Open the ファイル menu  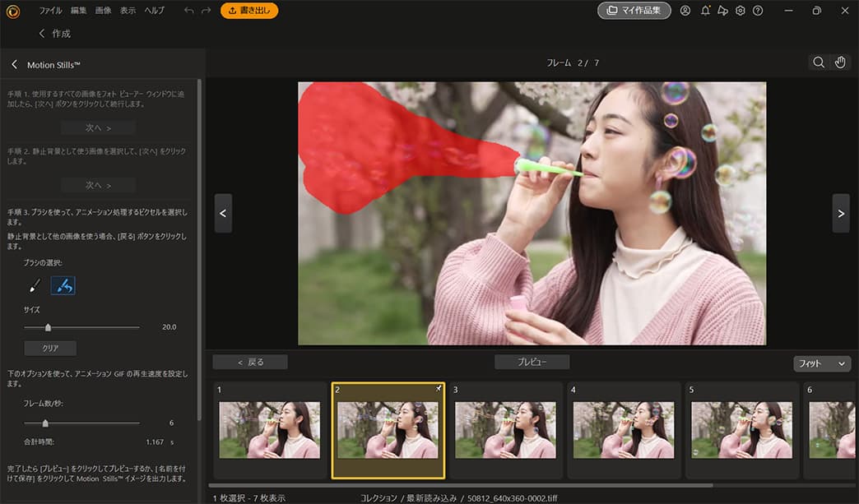tap(50, 11)
